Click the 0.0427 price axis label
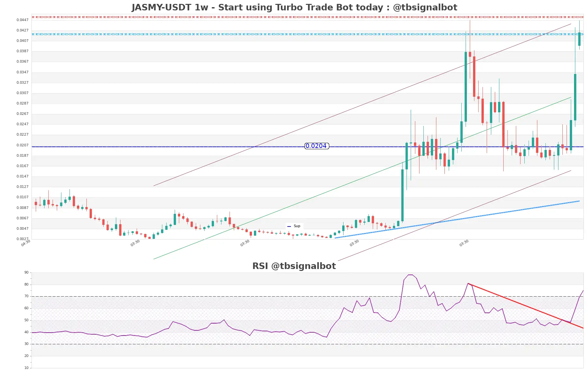588x392 pixels. (x=22, y=30)
